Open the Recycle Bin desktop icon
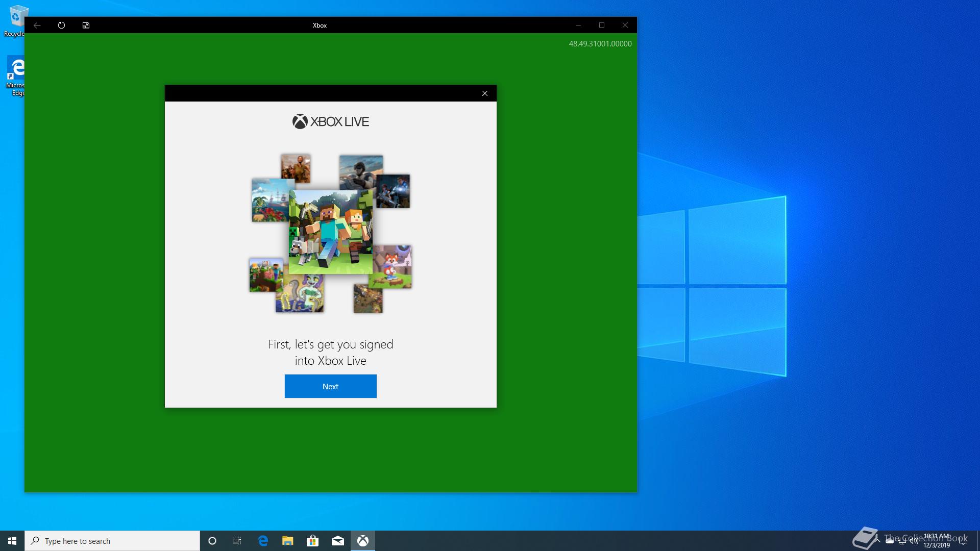The height and width of the screenshot is (551, 980). (15, 21)
